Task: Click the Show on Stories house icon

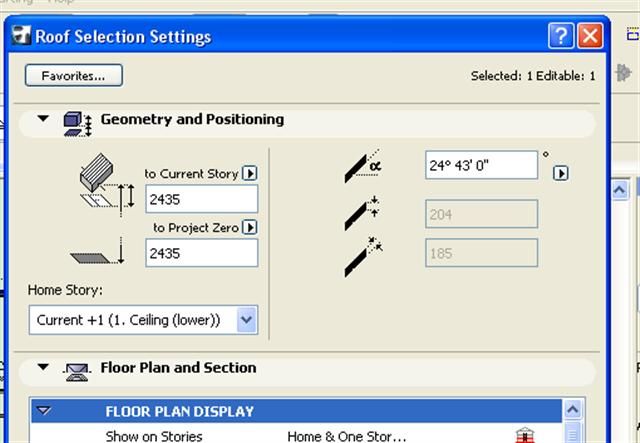Action: [523, 436]
